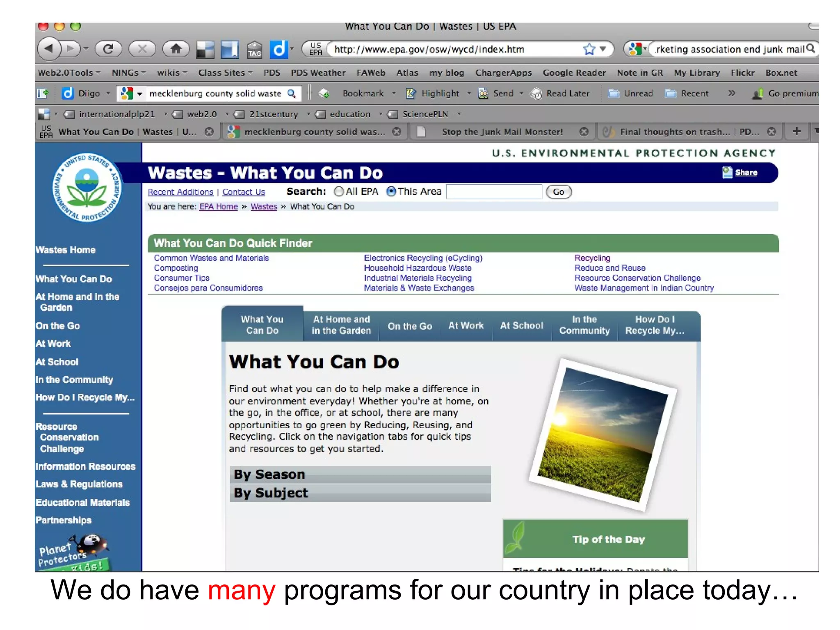Expand the wikis bookmarks folder

pyautogui.click(x=172, y=73)
